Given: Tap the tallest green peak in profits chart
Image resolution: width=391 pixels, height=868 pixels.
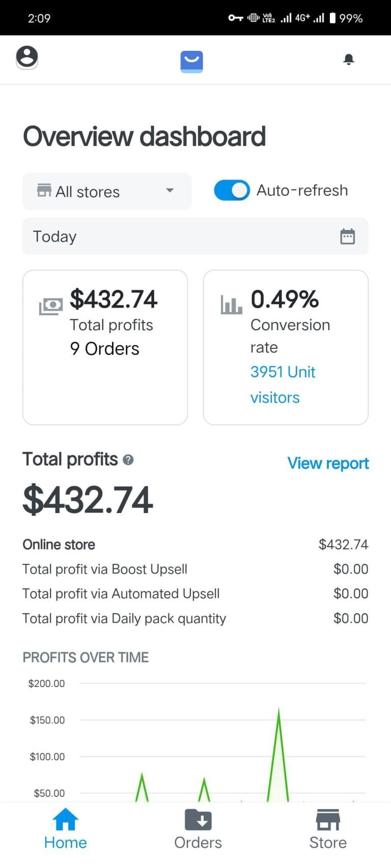Looking at the screenshot, I should pos(278,712).
